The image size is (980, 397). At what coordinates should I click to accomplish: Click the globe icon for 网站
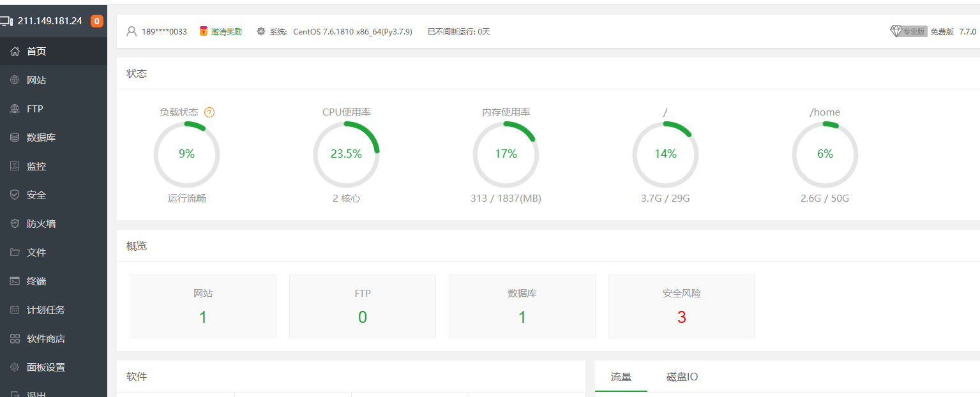(x=15, y=80)
